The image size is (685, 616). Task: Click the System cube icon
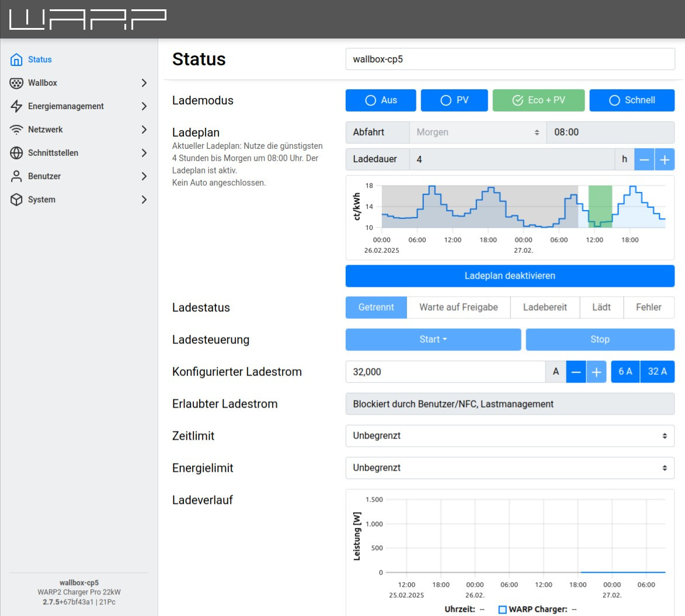[16, 200]
